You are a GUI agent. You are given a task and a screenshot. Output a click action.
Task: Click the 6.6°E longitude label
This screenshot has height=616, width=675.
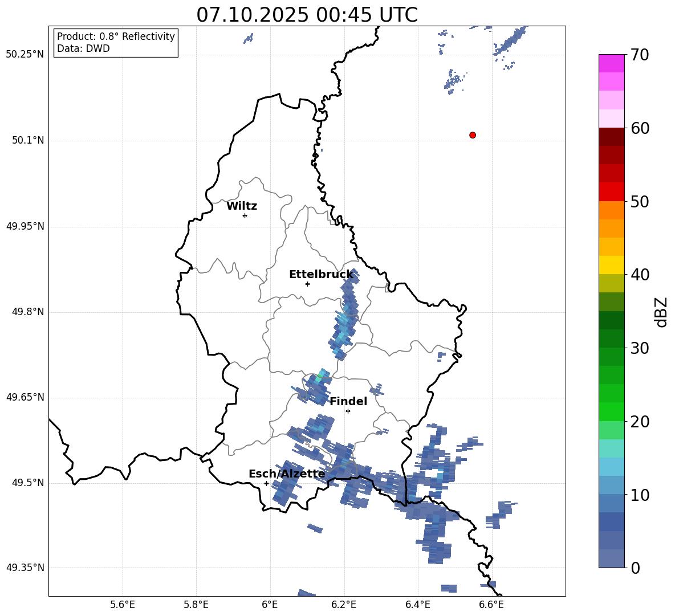491,605
